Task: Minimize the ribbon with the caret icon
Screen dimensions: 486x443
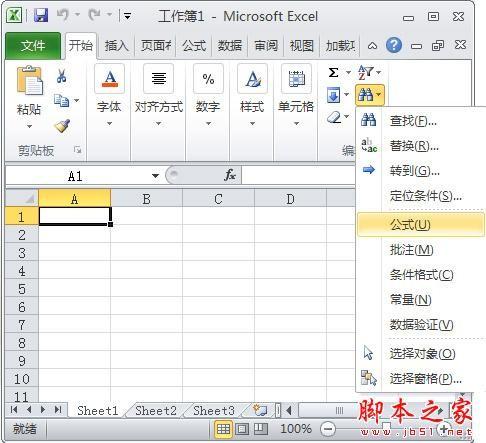Action: [x=372, y=46]
